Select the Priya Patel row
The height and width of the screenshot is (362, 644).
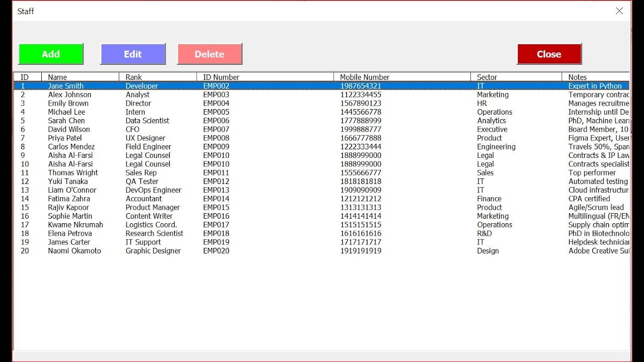(x=321, y=138)
